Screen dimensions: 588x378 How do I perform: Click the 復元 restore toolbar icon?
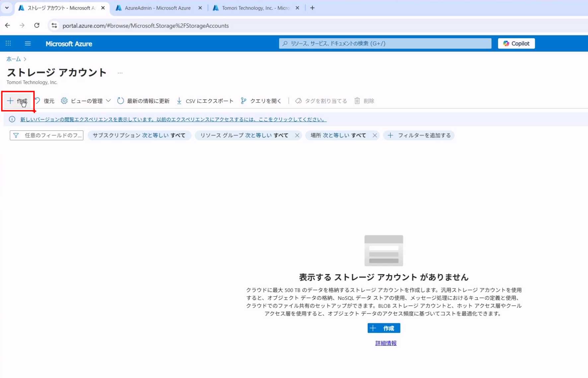pos(38,101)
